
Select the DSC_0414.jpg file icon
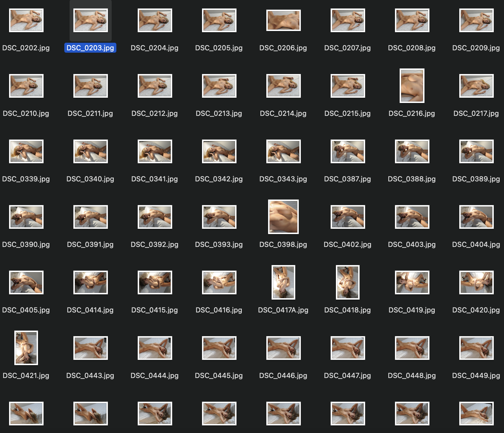[91, 282]
